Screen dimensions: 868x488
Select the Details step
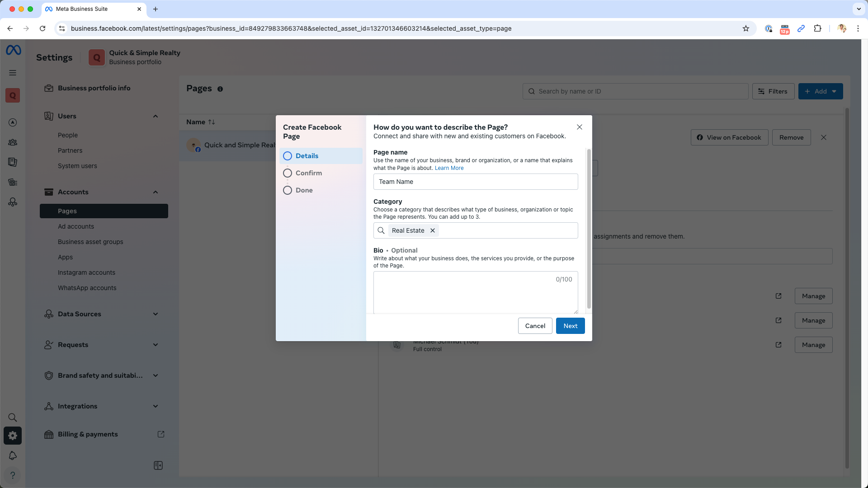click(x=321, y=156)
